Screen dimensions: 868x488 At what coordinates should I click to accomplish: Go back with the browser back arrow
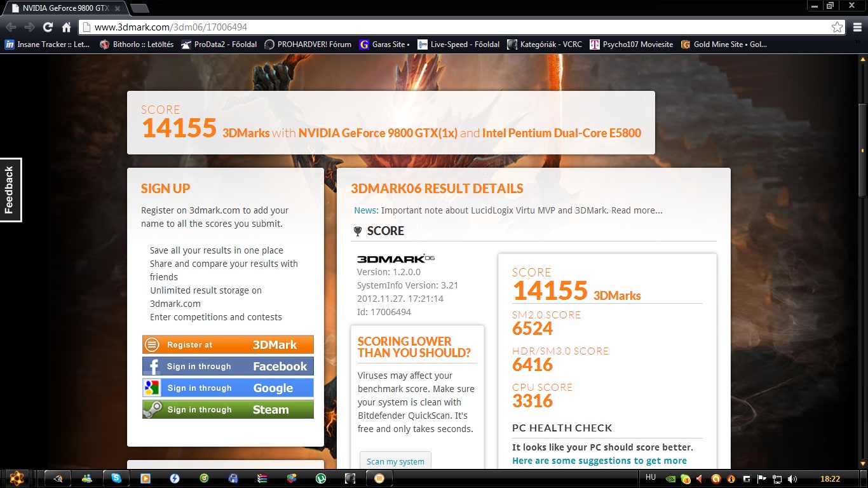pyautogui.click(x=10, y=27)
